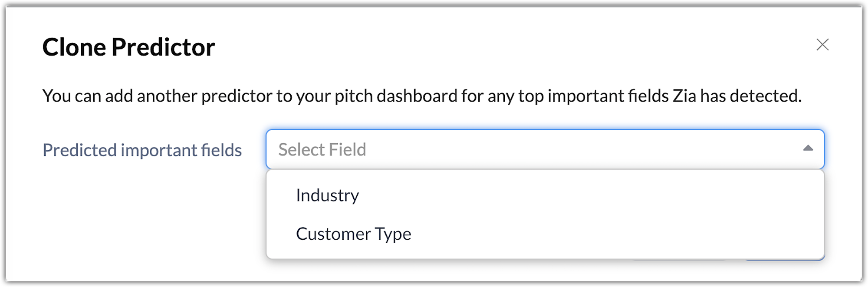Click the upward triangle icon in field
This screenshot has width=868, height=287.
pyautogui.click(x=808, y=148)
